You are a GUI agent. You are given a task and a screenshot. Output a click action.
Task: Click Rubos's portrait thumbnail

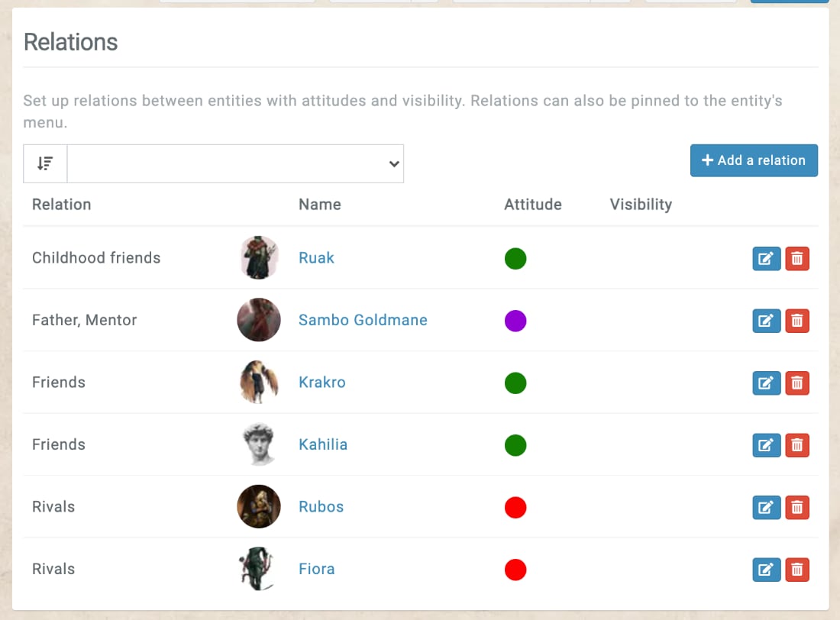259,507
